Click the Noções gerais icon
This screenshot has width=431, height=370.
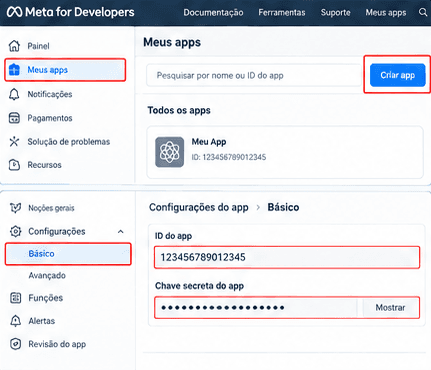click(x=15, y=208)
